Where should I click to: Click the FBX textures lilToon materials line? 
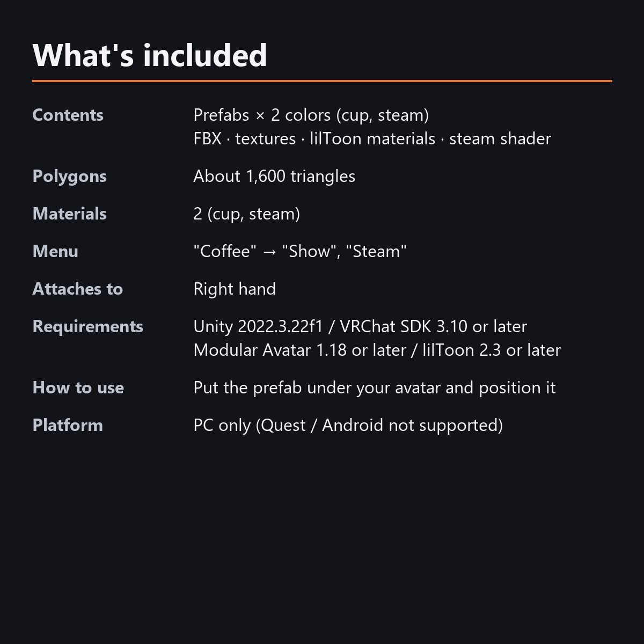(x=372, y=138)
